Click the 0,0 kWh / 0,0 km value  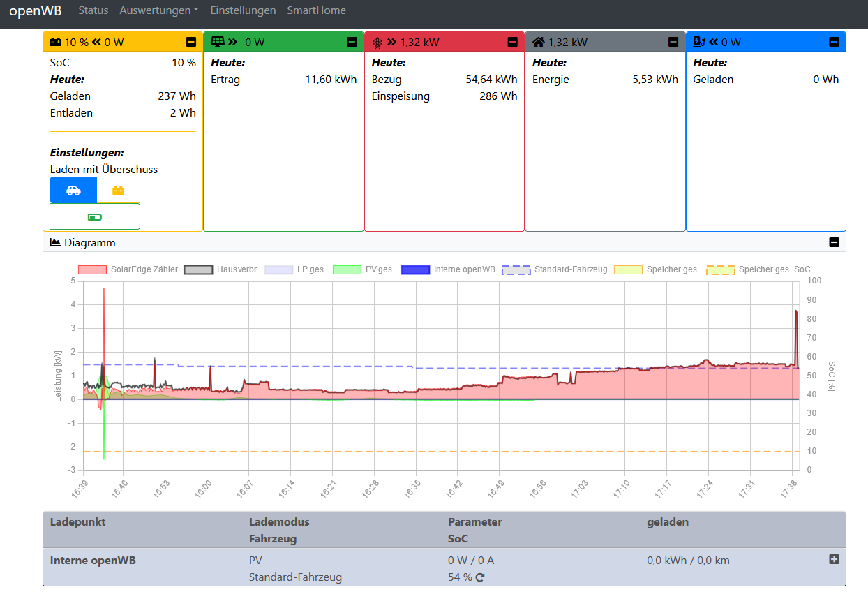689,560
